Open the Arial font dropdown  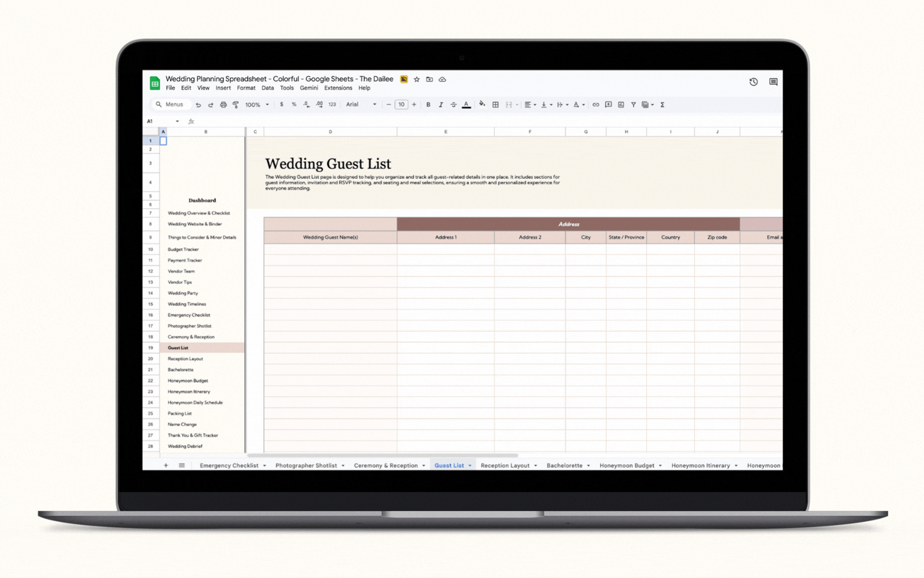[x=361, y=105]
